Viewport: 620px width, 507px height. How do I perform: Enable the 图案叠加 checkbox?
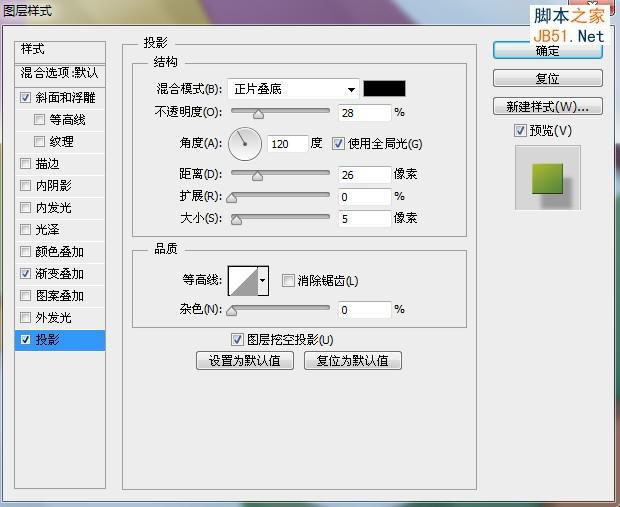[25, 295]
